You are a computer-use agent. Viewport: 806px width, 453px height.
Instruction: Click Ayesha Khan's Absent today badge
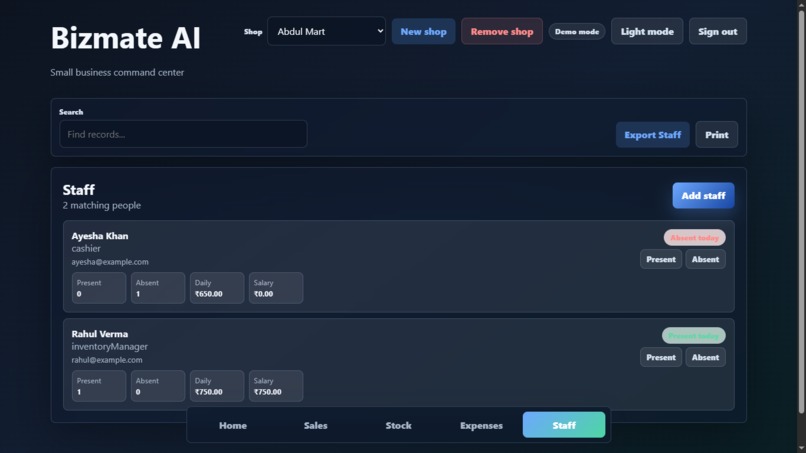[694, 238]
